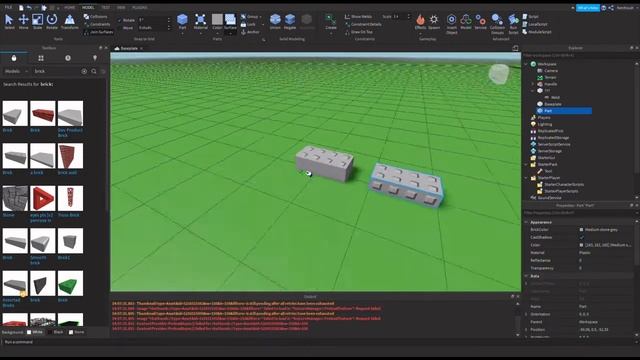Insert a Script from the Advanced group
640x360 pixels.
[x=531, y=17]
